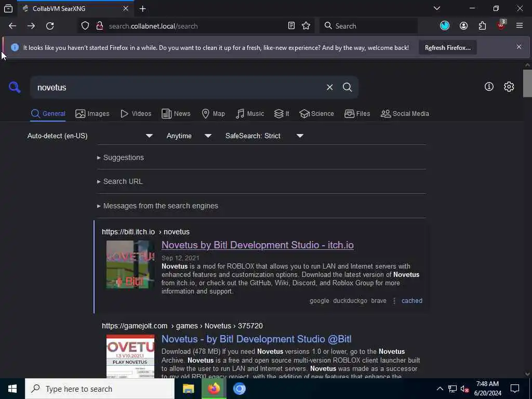Screen dimensions: 532x399
Task: Click the SearXNG logo magnifier
Action: click(15, 87)
